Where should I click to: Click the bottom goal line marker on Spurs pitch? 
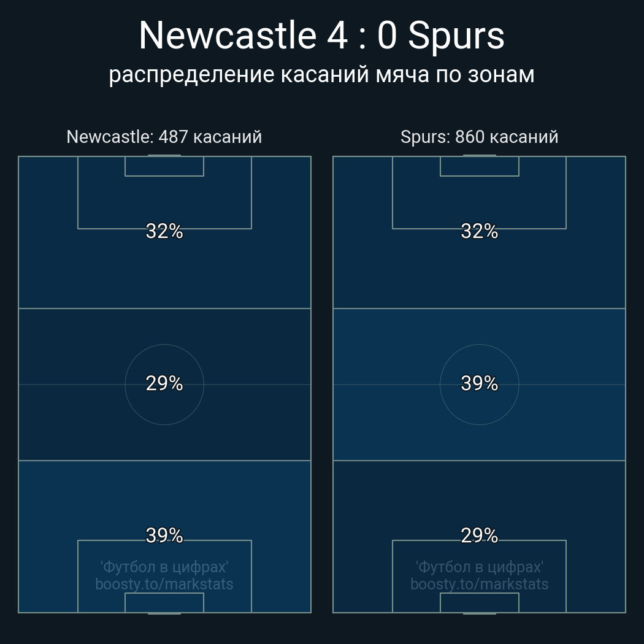tap(479, 613)
